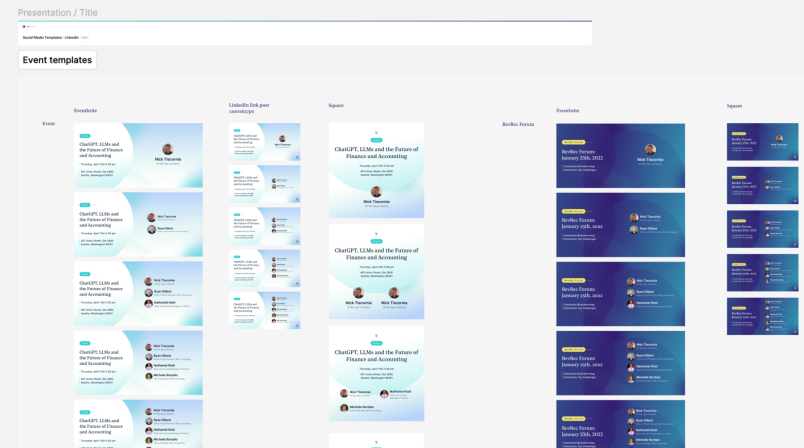
Task: Select the first dark Square template thumbnail
Action: pos(762,142)
